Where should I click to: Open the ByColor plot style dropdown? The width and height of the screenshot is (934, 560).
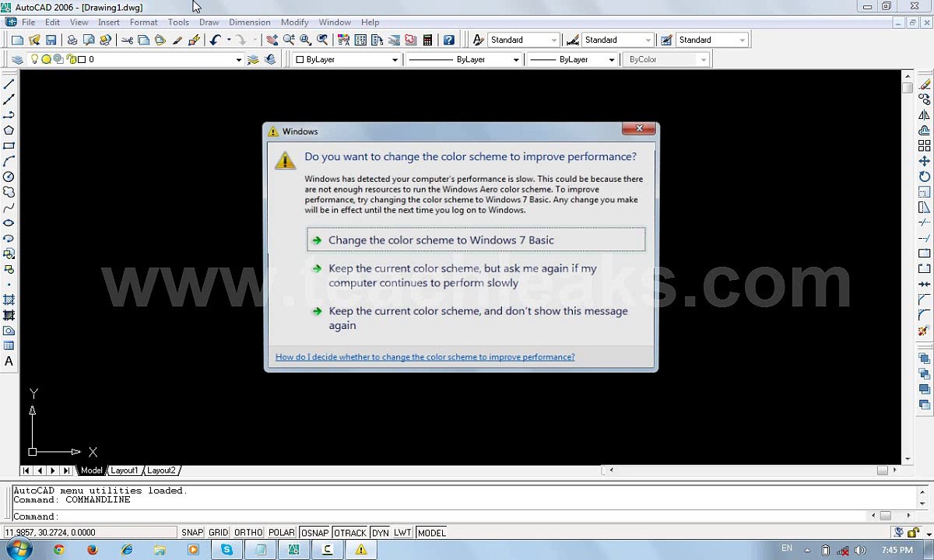coord(704,59)
